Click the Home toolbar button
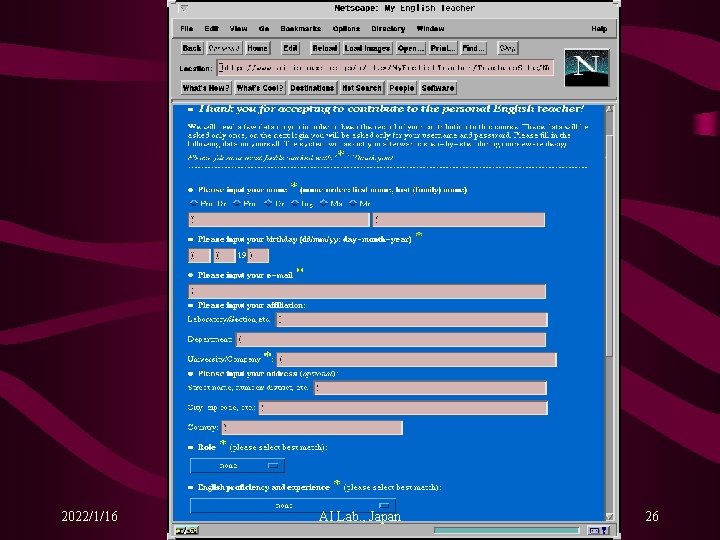The height and width of the screenshot is (540, 720). tap(257, 48)
